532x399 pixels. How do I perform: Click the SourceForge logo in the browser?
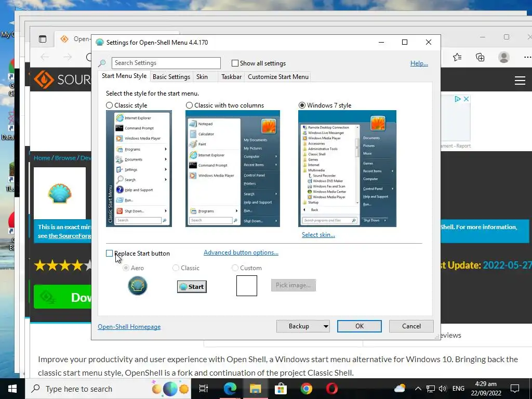[62, 79]
